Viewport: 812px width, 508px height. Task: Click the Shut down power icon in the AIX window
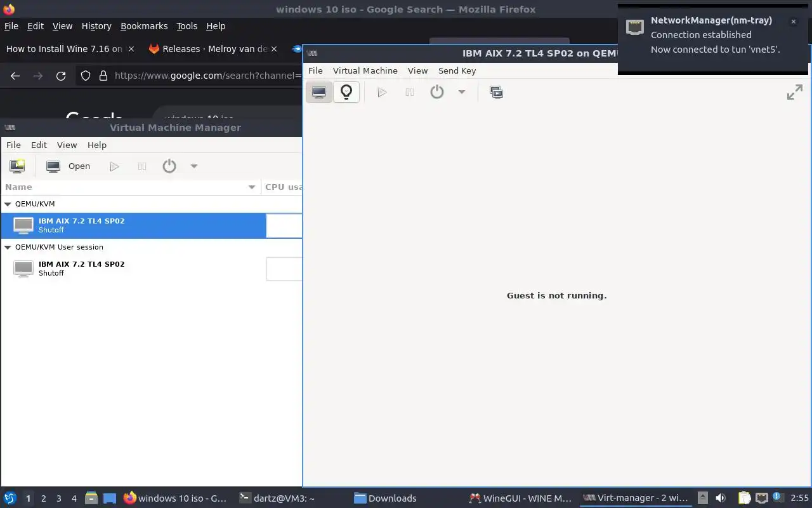coord(437,92)
